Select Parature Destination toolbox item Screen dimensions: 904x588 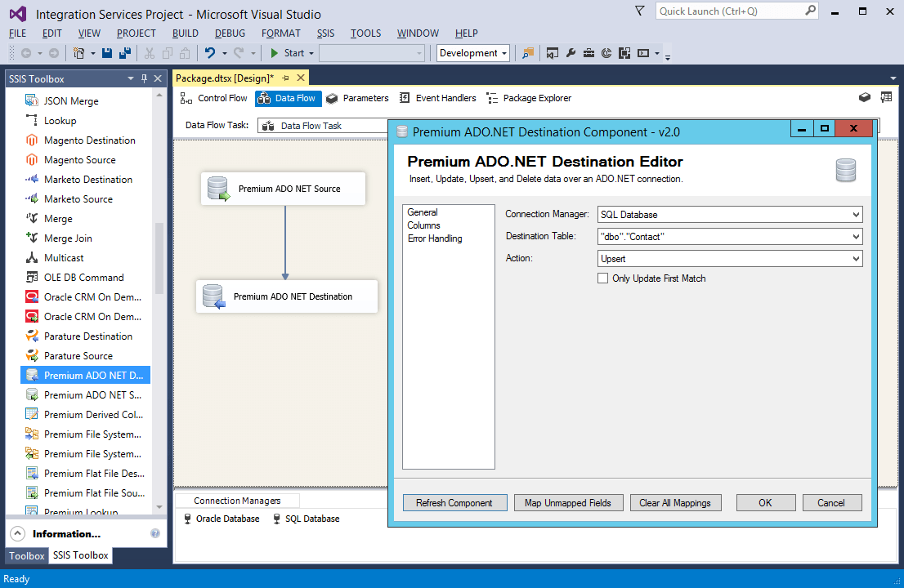(x=88, y=336)
